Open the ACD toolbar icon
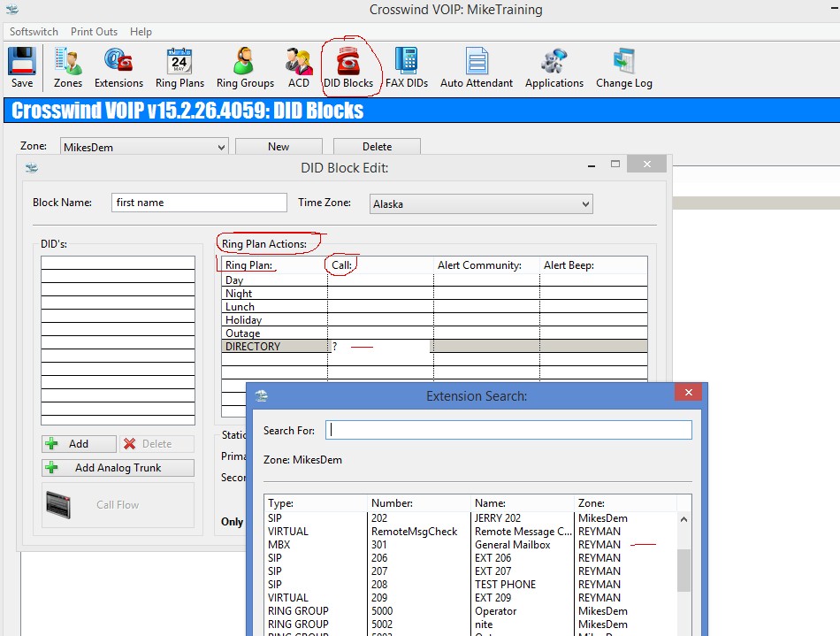 [299, 67]
